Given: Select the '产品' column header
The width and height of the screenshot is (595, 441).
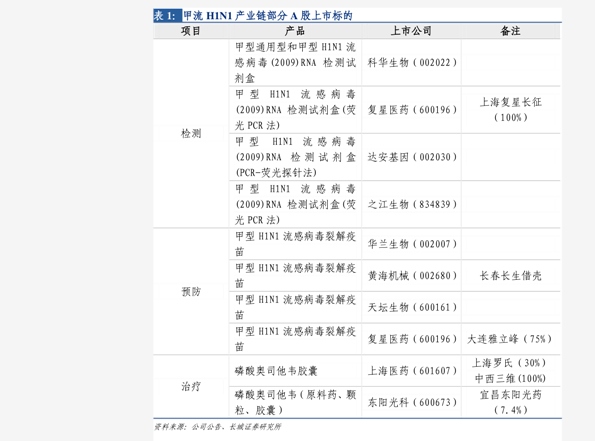Looking at the screenshot, I should tap(295, 31).
